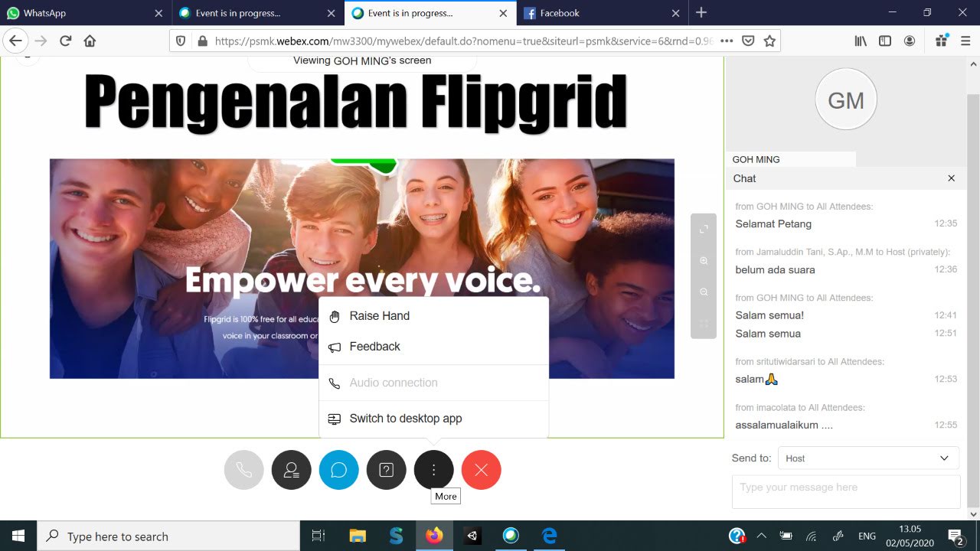Toggle the blue chat panel button
980x551 pixels.
click(339, 470)
